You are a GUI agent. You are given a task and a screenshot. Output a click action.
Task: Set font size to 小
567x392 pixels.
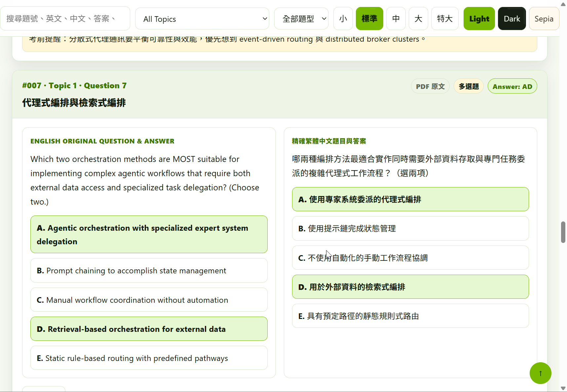pos(343,19)
